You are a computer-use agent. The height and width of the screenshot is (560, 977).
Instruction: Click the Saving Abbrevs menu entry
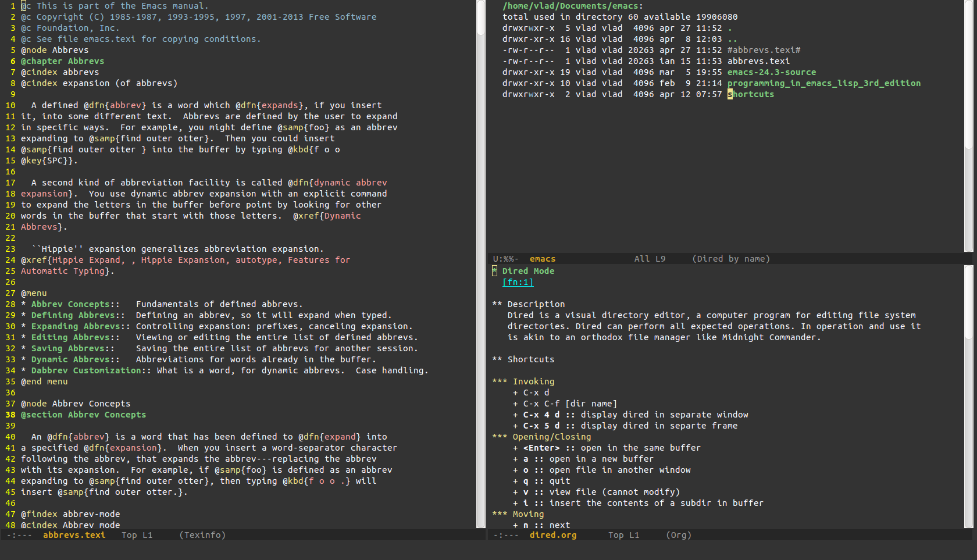[x=67, y=348]
